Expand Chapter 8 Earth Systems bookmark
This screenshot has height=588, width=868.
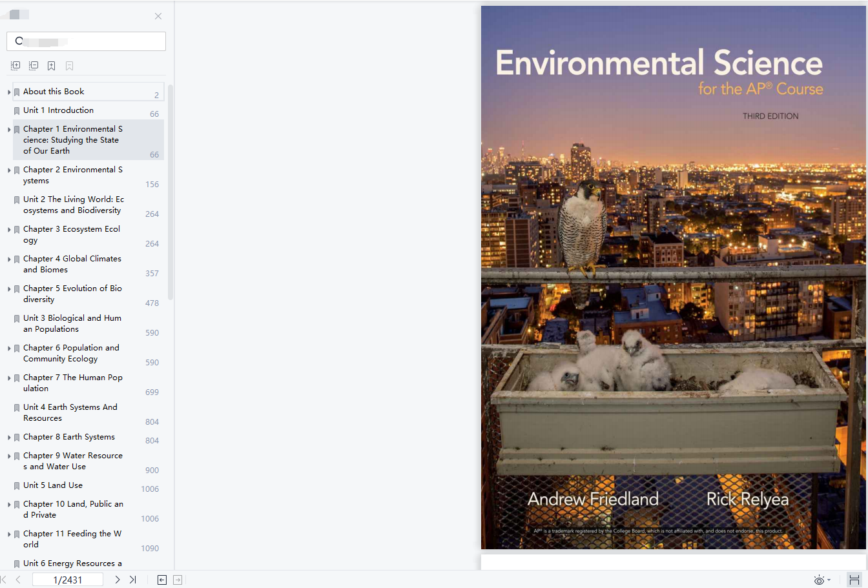tap(9, 438)
